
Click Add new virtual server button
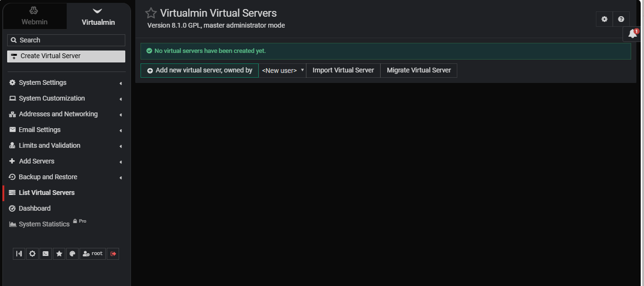click(x=200, y=71)
